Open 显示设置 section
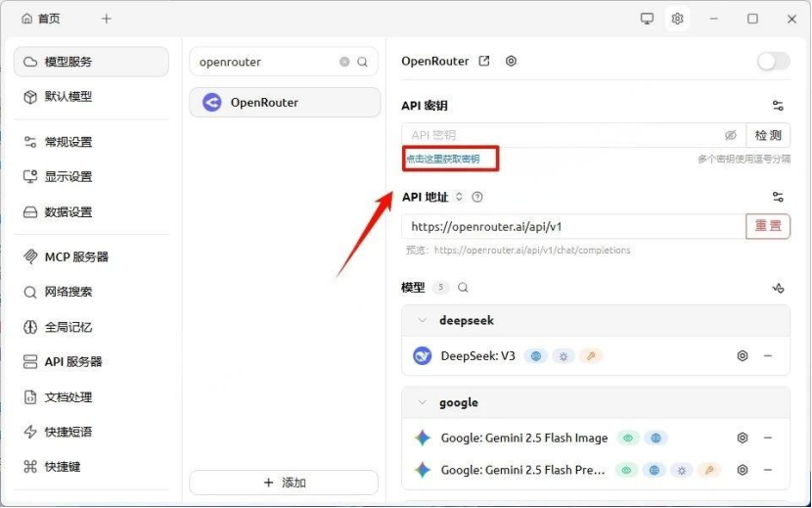 91,176
